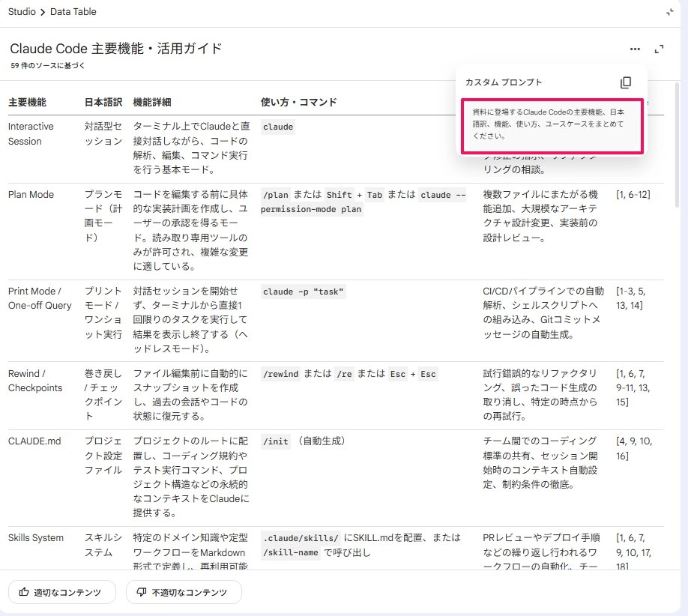
Task: Click the .claude/skills/ path chip
Action: click(301, 538)
